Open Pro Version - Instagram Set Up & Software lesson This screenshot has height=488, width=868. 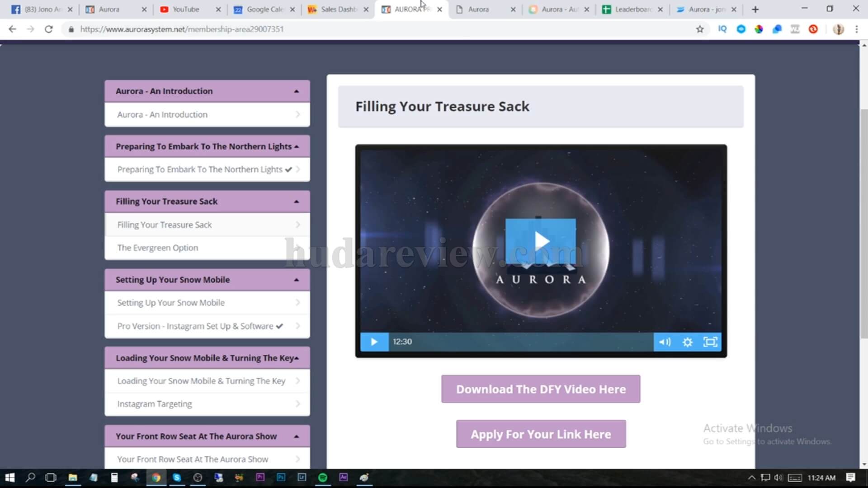pos(207,326)
